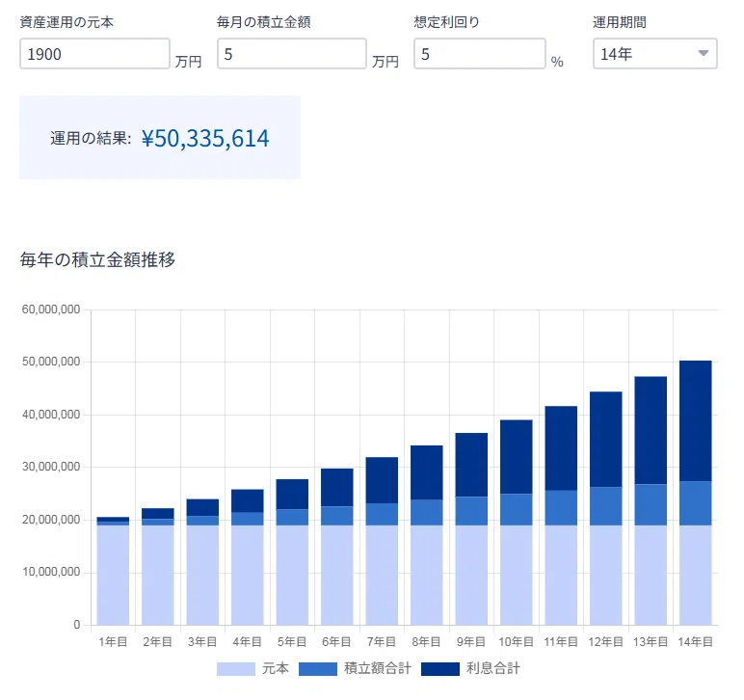Click the 3年目 x-axis label
The image size is (744, 700).
point(202,641)
